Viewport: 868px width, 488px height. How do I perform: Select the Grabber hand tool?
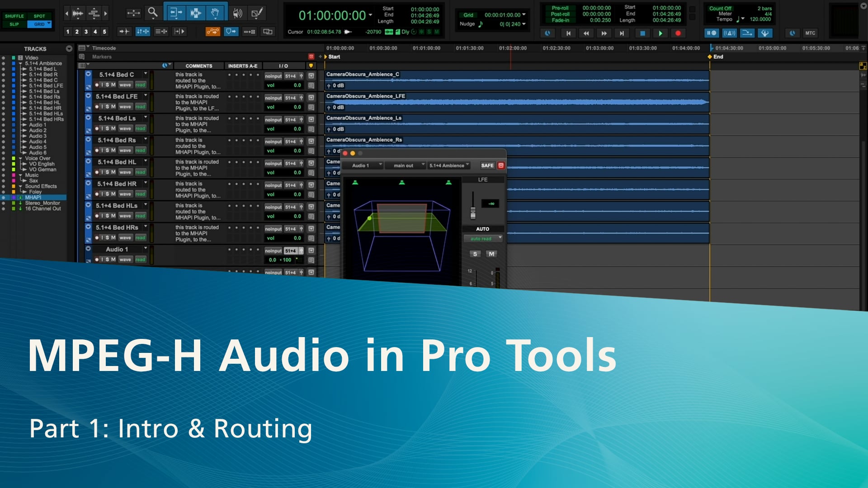(x=215, y=13)
